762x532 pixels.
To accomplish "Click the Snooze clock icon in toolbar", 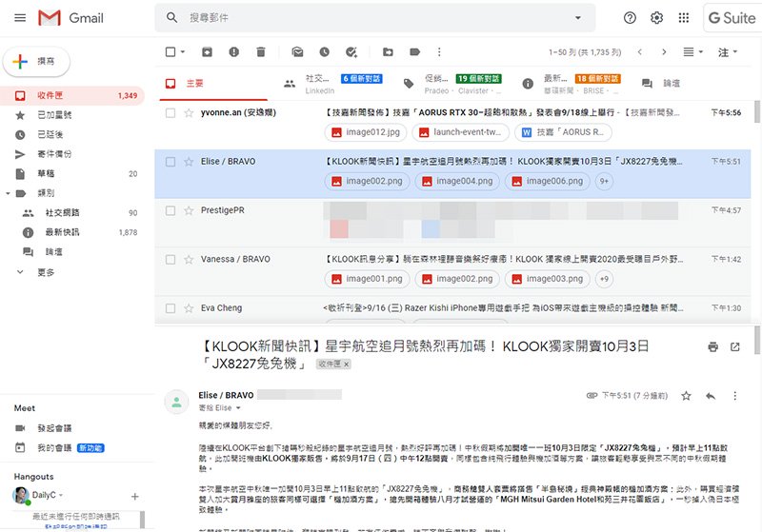I will point(325,52).
